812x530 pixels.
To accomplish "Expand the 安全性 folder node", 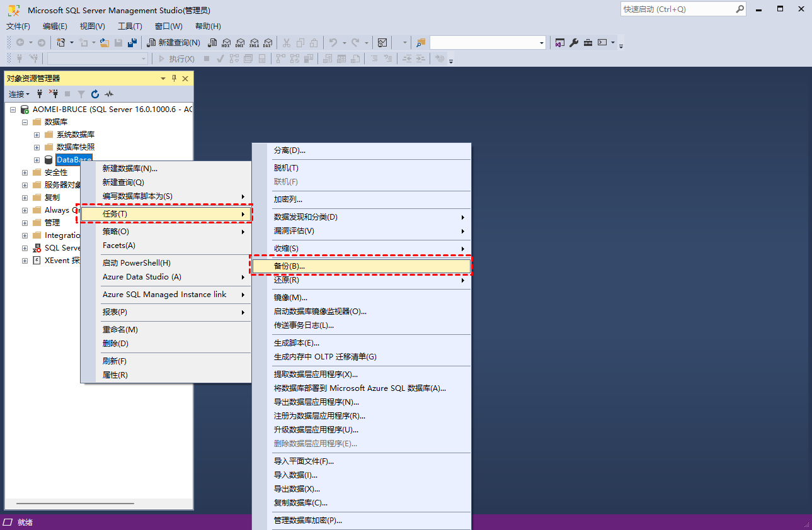I will [25, 172].
